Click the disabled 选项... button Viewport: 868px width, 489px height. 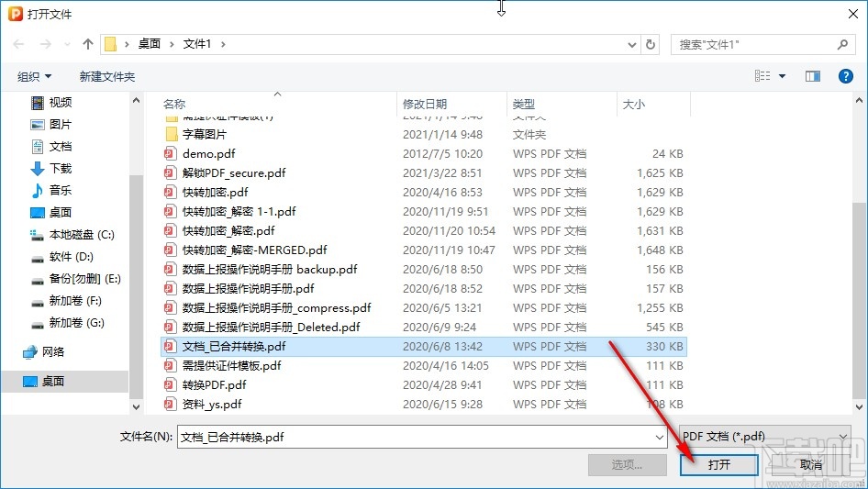[x=628, y=464]
